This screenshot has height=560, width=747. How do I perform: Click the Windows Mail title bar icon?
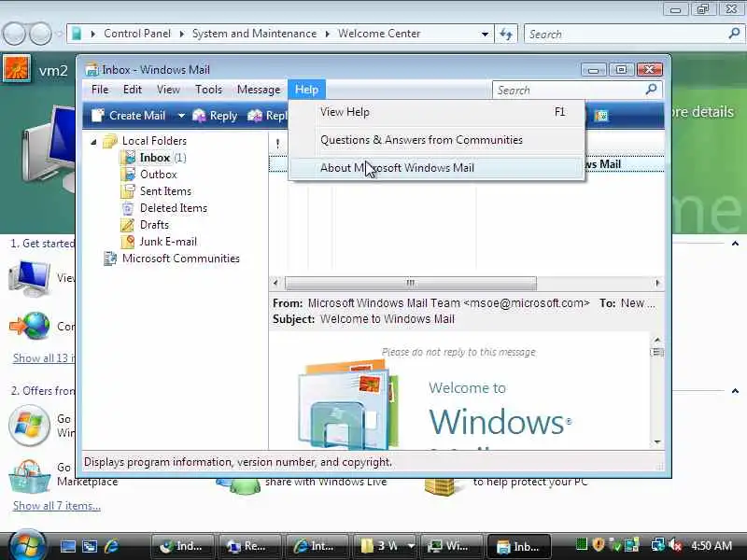[92, 70]
